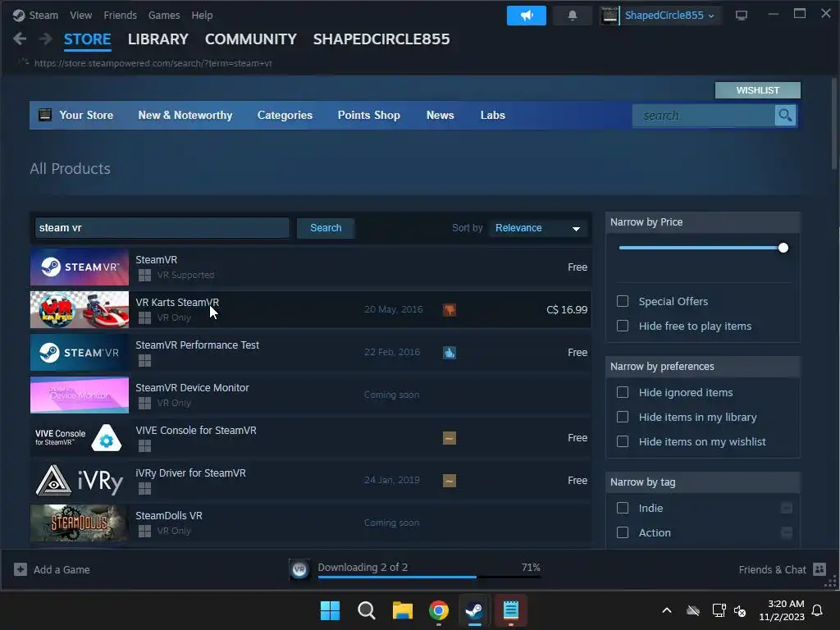The height and width of the screenshot is (630, 840).
Task: Open the SteamVR Performance Test result
Action: point(311,353)
